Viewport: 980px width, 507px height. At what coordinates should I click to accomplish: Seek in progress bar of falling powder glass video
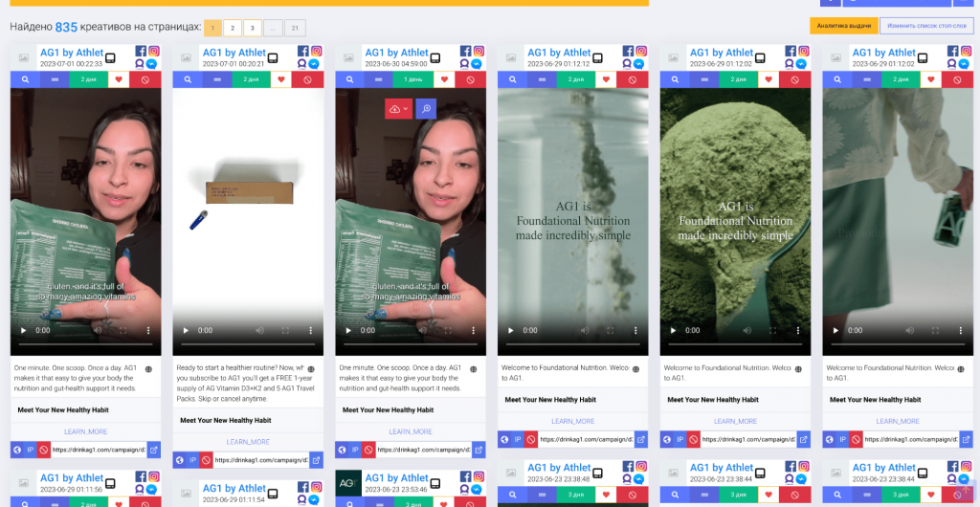pyautogui.click(x=573, y=344)
